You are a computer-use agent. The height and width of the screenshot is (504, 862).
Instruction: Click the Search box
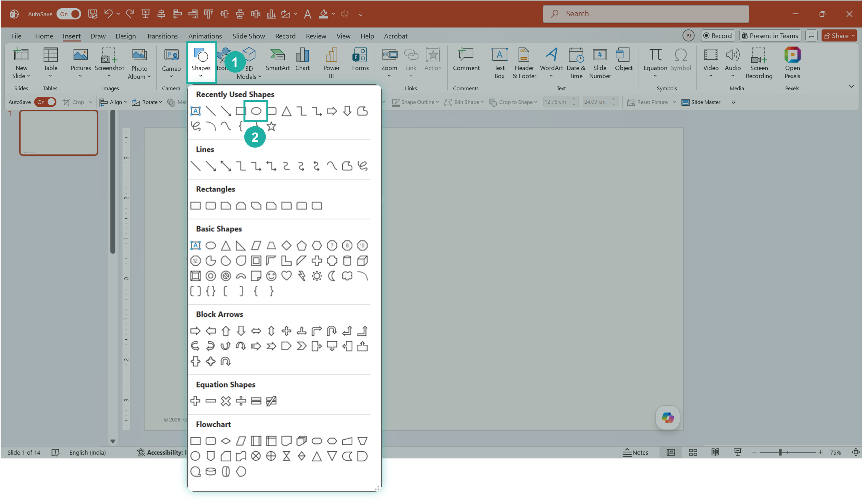[645, 14]
